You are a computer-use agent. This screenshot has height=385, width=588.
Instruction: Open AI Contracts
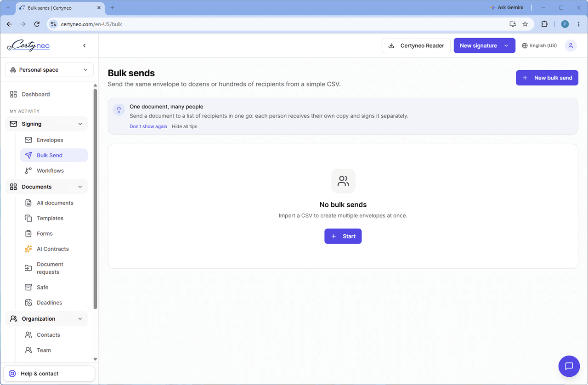click(x=54, y=249)
